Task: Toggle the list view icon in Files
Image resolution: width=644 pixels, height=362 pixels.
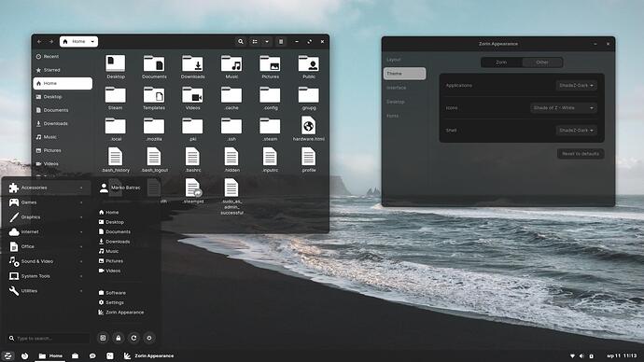Action: (255, 41)
